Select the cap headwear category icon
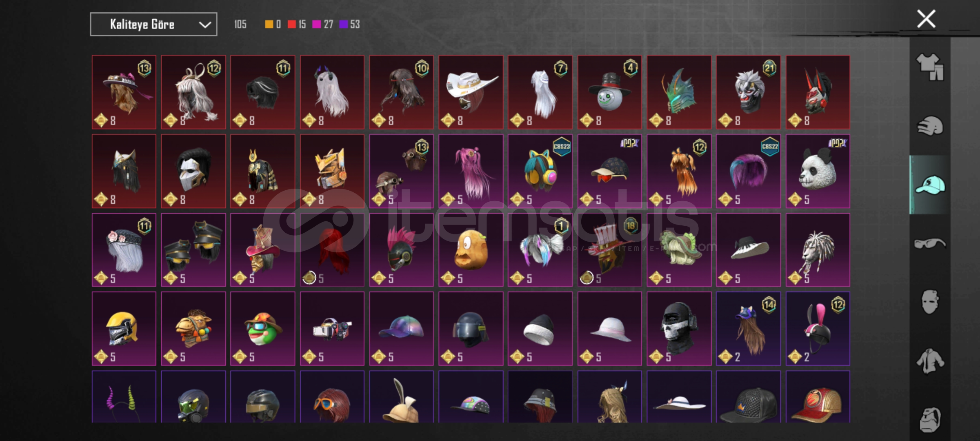This screenshot has width=980, height=441. pyautogui.click(x=930, y=185)
